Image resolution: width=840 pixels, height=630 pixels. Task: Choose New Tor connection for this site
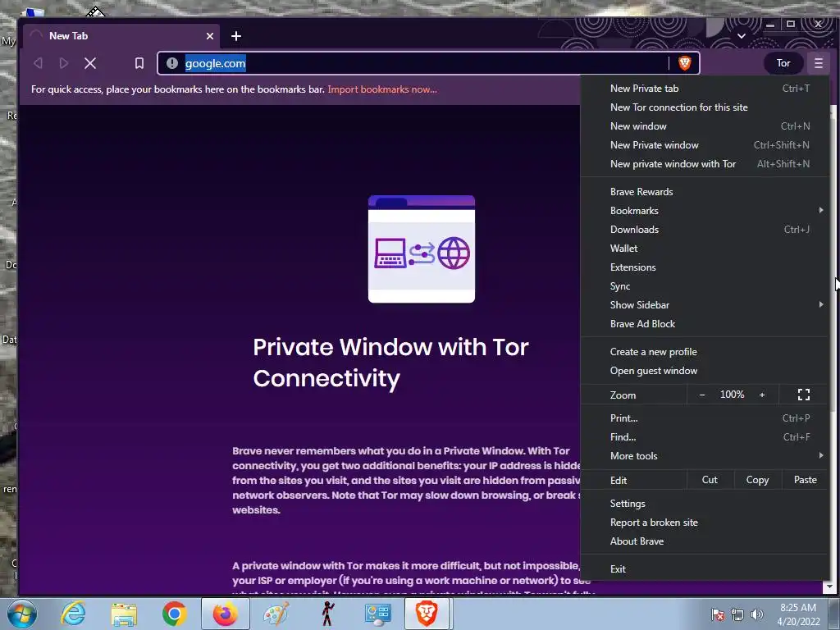click(705, 107)
